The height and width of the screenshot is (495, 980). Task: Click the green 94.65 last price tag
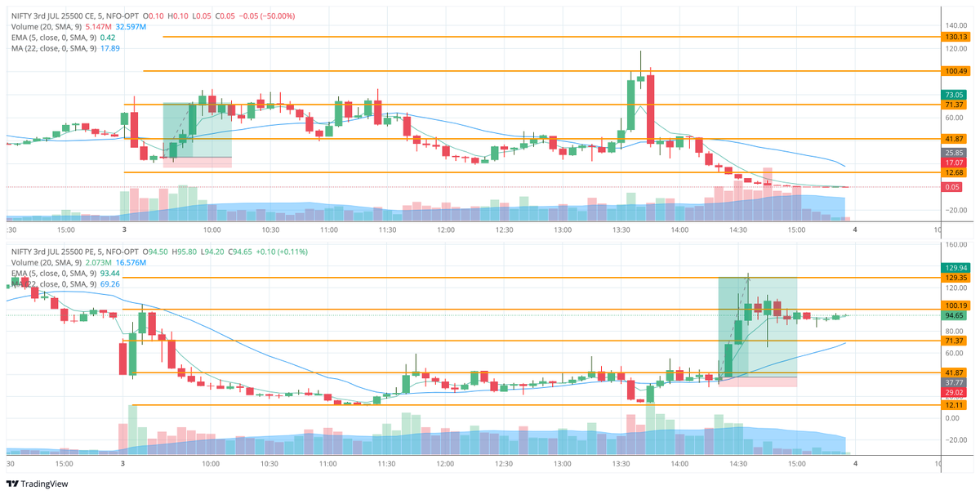(953, 315)
